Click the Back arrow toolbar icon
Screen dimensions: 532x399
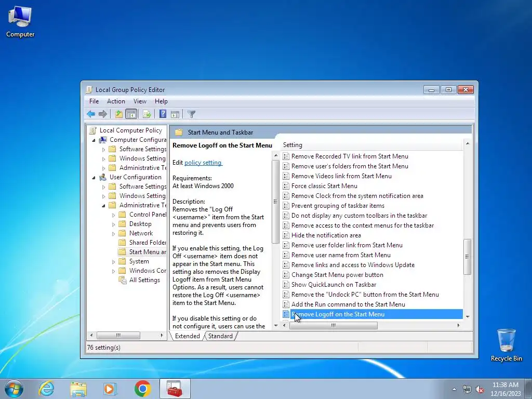point(90,114)
